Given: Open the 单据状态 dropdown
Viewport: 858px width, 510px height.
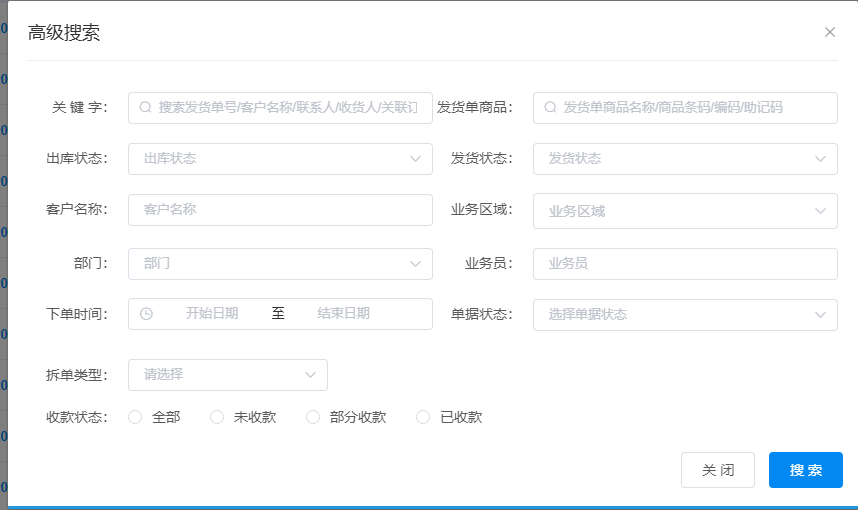Looking at the screenshot, I should click(x=685, y=314).
